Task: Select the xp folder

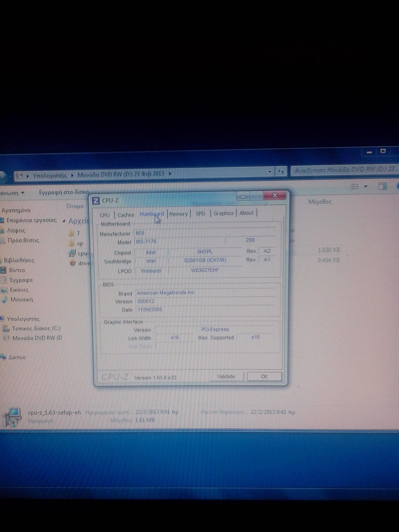Action: click(80, 244)
